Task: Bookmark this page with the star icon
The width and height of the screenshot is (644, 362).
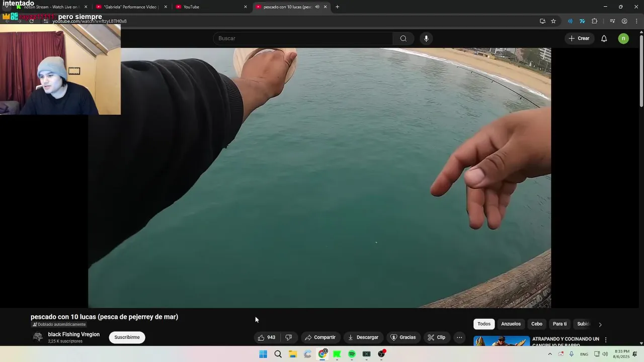Action: coord(553,21)
